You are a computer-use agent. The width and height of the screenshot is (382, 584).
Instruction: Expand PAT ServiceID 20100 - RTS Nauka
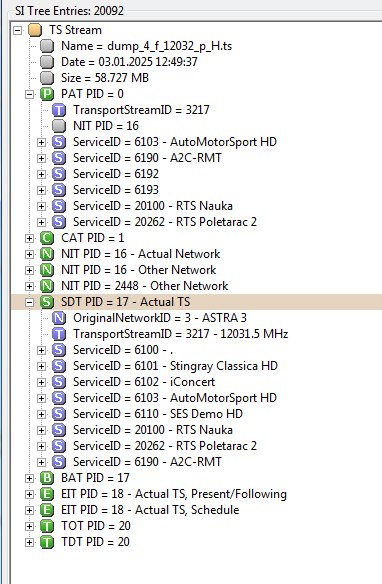pos(41,206)
